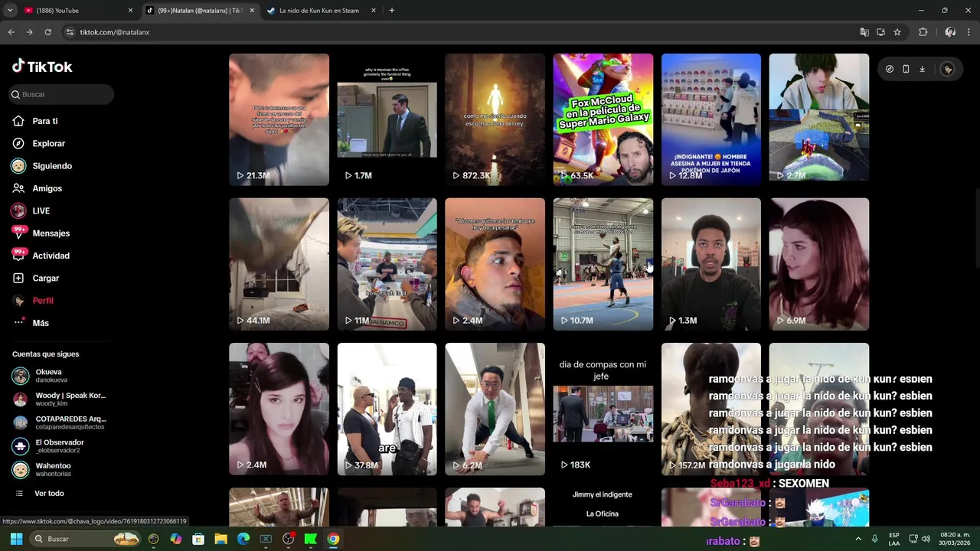Image resolution: width=980 pixels, height=551 pixels.
Task: Click the translate page icon
Action: pyautogui.click(x=864, y=32)
